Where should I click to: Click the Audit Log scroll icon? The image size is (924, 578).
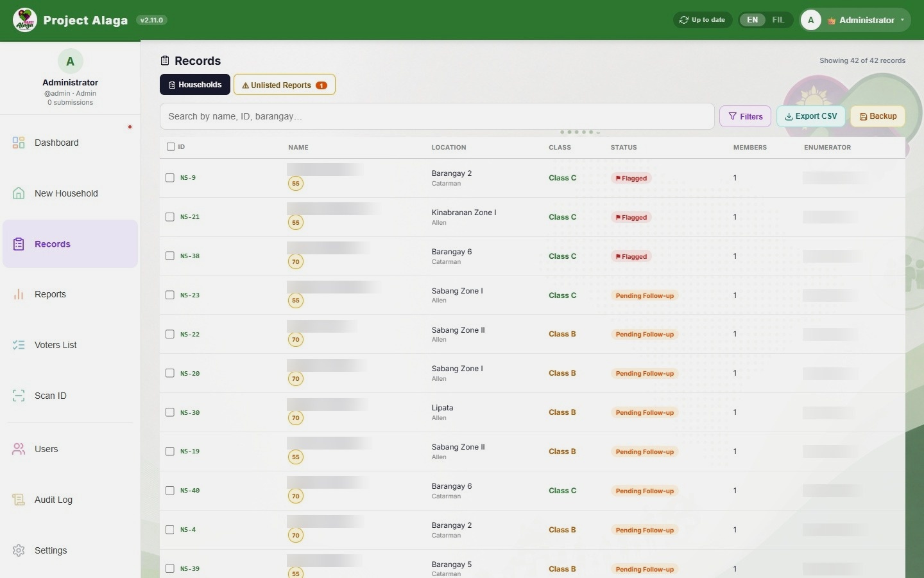pyautogui.click(x=19, y=500)
